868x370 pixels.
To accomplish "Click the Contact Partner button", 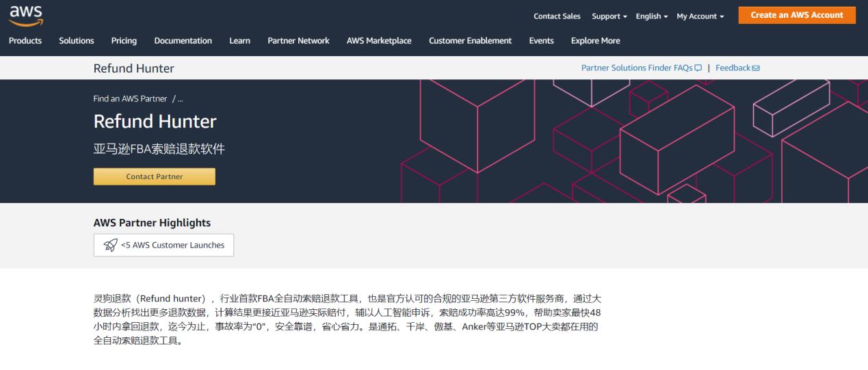I will pyautogui.click(x=155, y=176).
